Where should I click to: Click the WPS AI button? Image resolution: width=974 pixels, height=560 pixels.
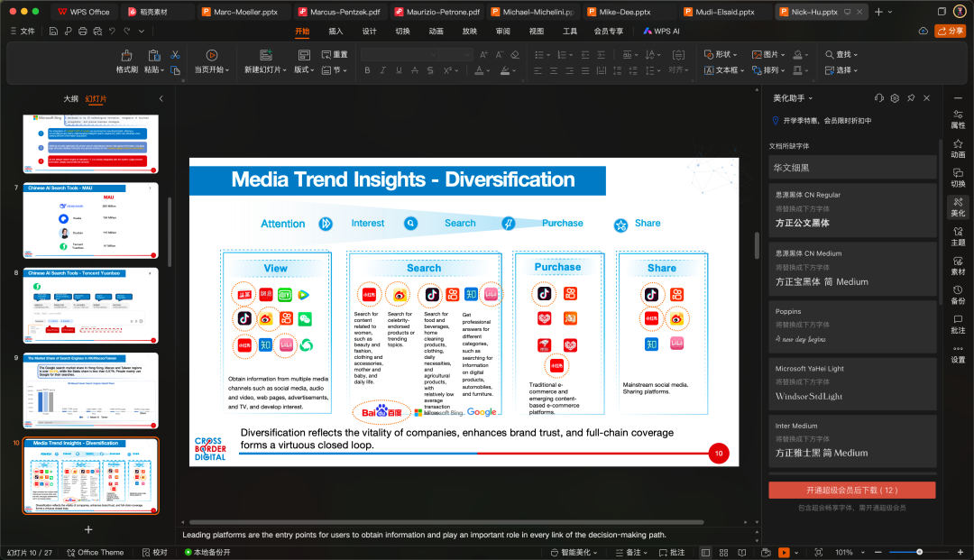(x=662, y=31)
